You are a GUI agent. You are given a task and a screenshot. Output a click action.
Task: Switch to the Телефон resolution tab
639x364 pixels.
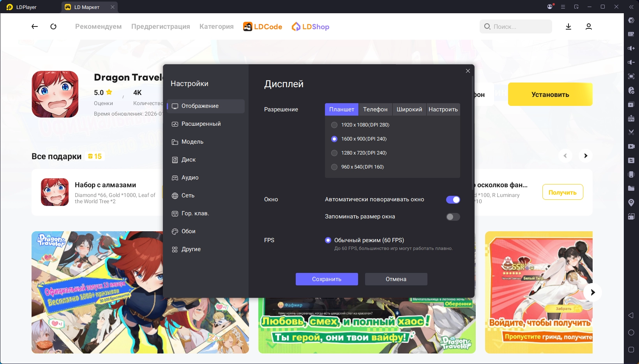point(375,109)
